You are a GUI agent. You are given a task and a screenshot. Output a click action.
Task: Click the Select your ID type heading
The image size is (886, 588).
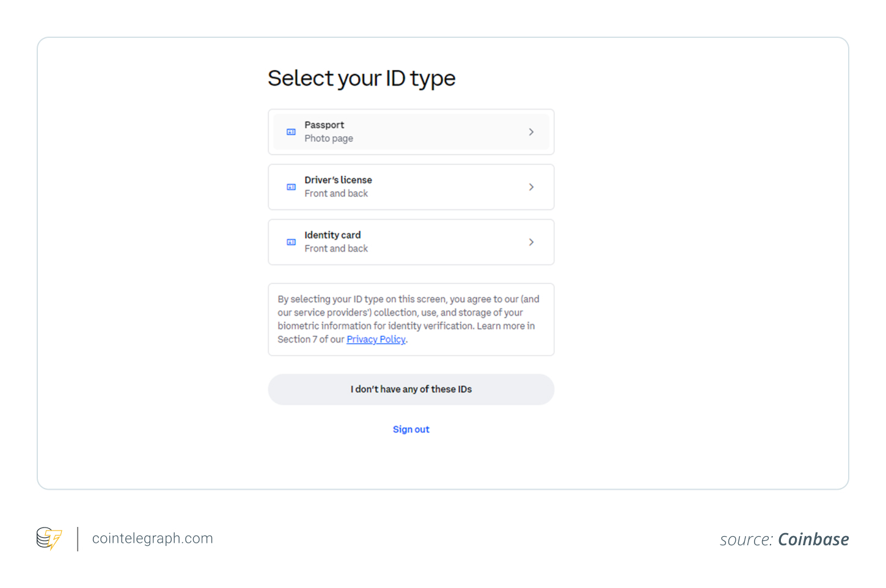[361, 78]
